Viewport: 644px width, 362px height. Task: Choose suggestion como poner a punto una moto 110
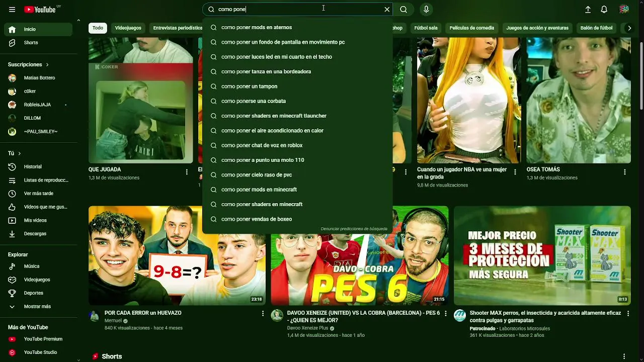[297, 160]
